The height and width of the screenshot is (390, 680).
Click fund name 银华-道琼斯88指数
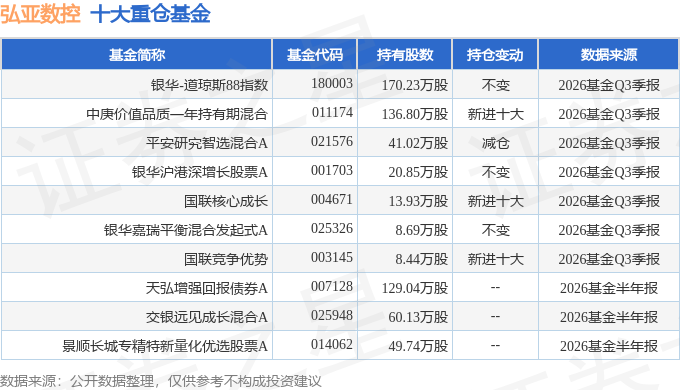(x=209, y=85)
